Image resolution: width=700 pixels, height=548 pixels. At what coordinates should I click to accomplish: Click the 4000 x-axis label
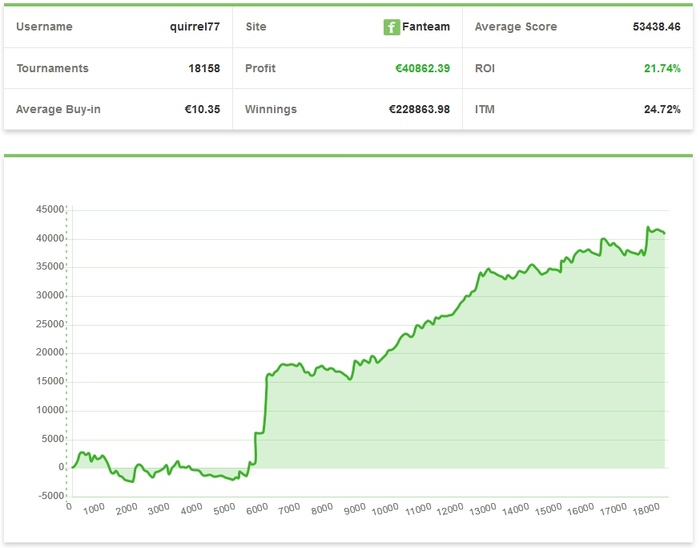192,509
